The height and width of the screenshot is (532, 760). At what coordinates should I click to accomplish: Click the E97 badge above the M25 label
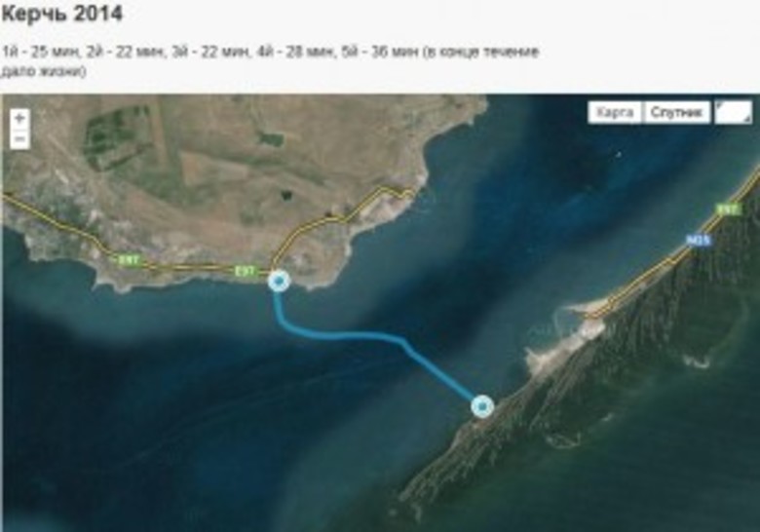coord(728,209)
